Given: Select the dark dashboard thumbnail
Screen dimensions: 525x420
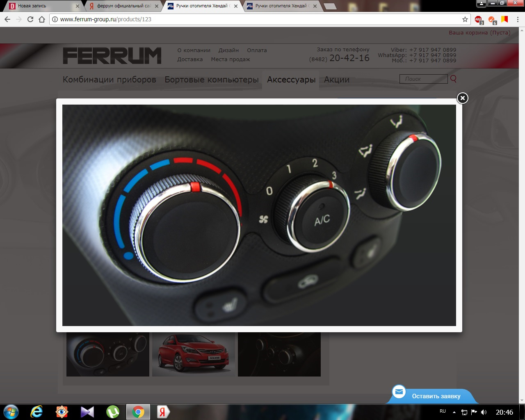Looking at the screenshot, I should pos(279,354).
